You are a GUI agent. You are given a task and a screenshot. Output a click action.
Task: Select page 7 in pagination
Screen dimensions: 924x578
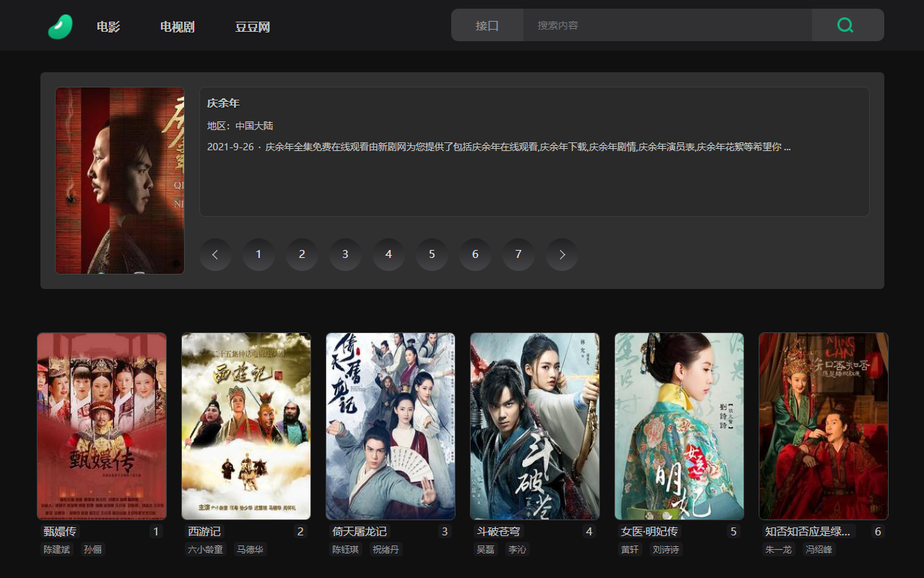(x=518, y=254)
